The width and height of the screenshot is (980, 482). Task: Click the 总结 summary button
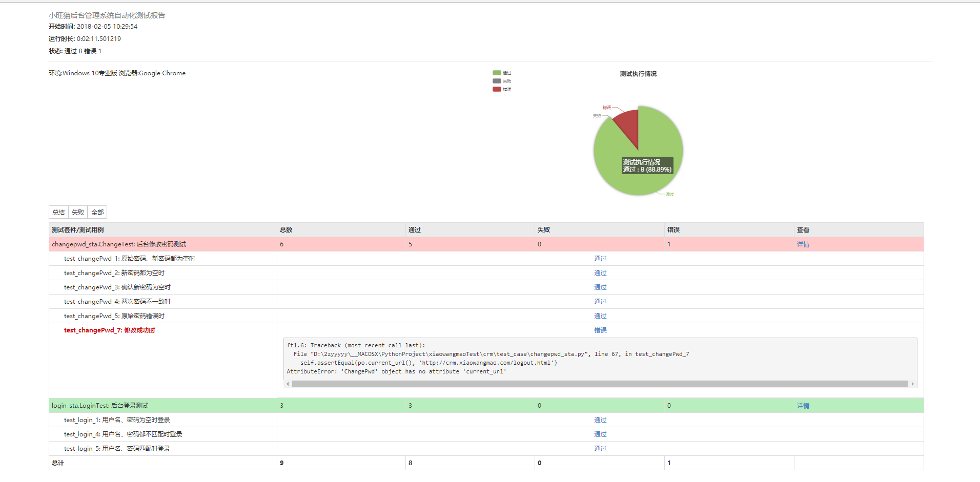58,212
